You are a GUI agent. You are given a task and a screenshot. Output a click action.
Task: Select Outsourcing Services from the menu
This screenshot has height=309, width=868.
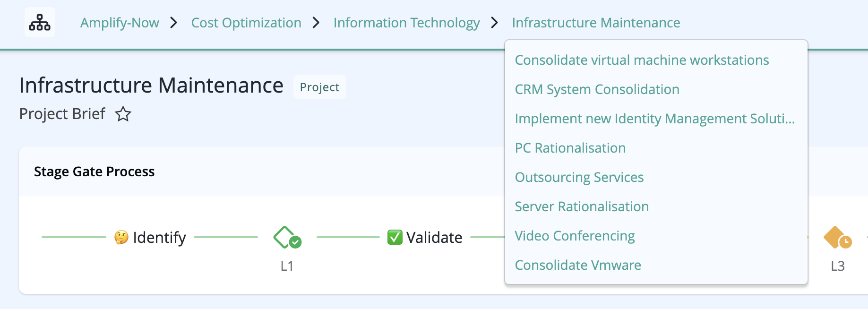click(x=579, y=177)
